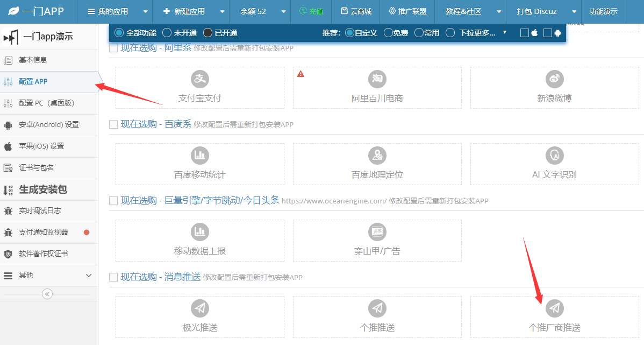
Task: Open the 穿山甲/广告 icon
Action: pyautogui.click(x=377, y=231)
